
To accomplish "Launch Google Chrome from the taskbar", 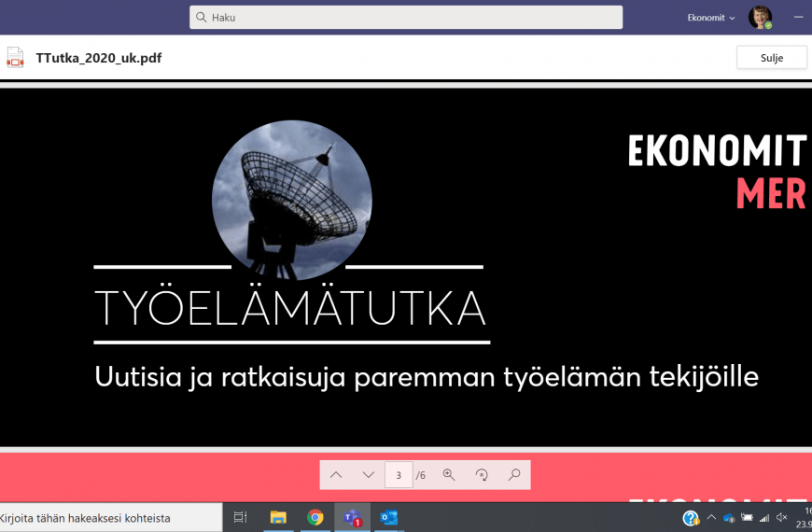I will 315,517.
